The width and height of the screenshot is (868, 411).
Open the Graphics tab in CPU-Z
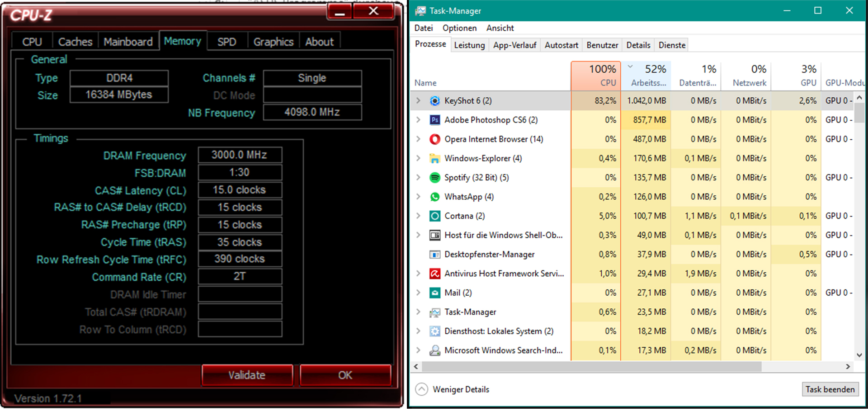coord(274,42)
